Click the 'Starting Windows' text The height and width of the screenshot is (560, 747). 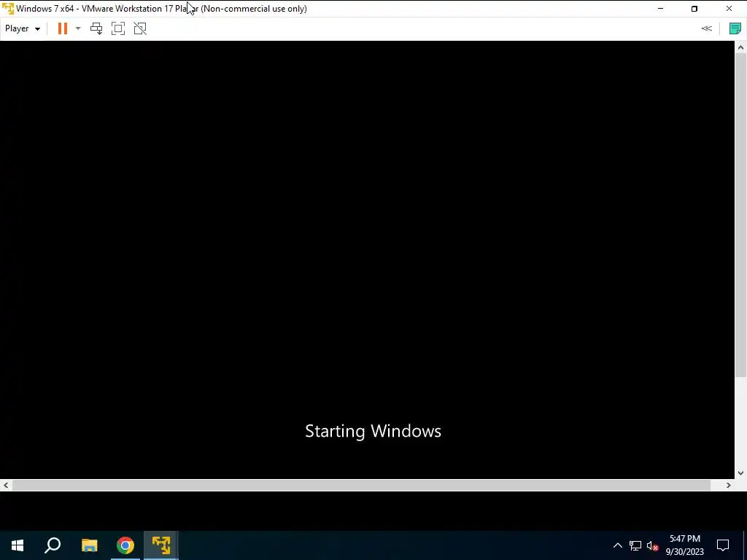pos(373,432)
